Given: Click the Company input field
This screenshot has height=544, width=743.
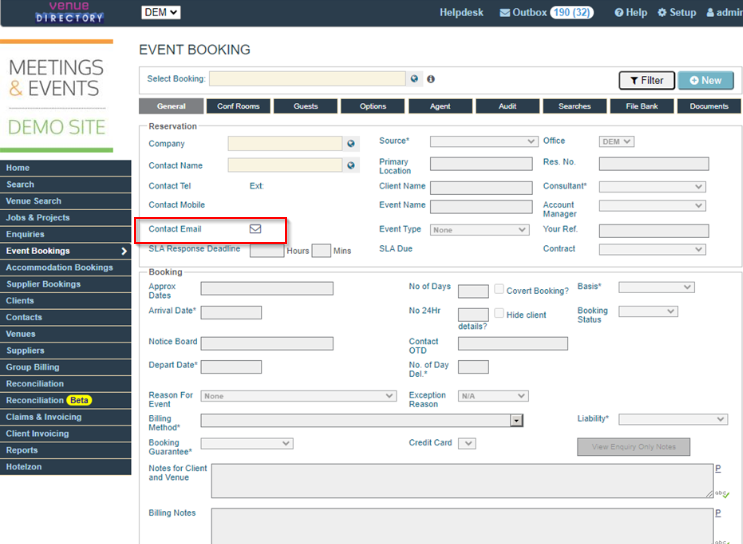Looking at the screenshot, I should (x=285, y=144).
